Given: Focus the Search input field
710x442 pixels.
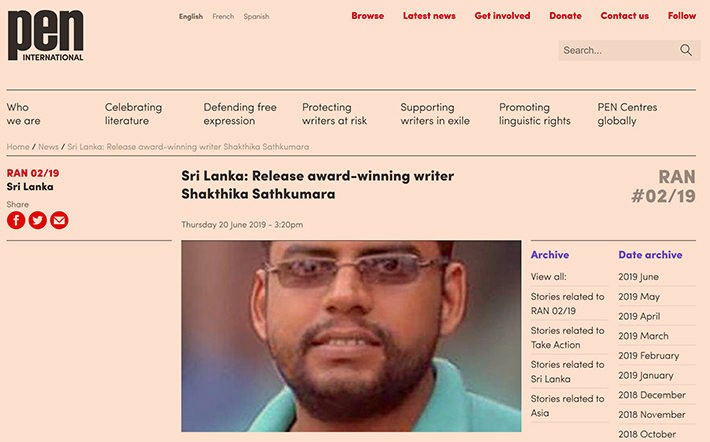Looking at the screenshot, I should [619, 50].
